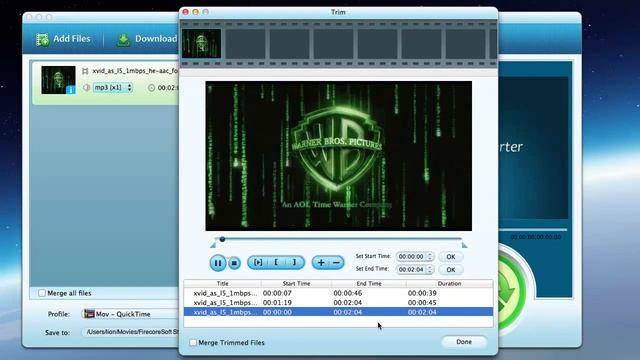Click the play-selection bracket icon
640x360 pixels.
258,262
